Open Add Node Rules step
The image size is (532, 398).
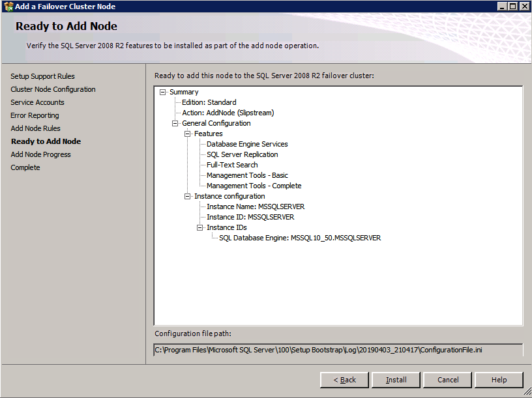(x=35, y=128)
